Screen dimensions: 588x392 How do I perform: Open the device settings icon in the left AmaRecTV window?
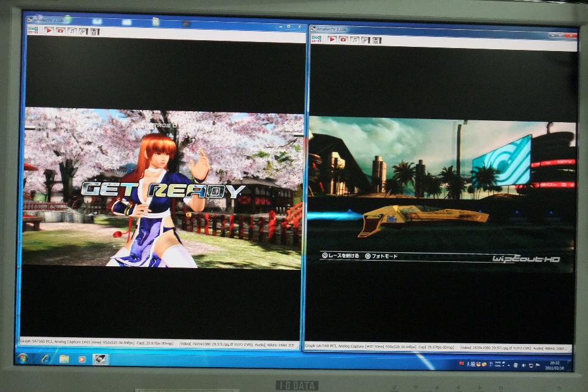point(33,30)
